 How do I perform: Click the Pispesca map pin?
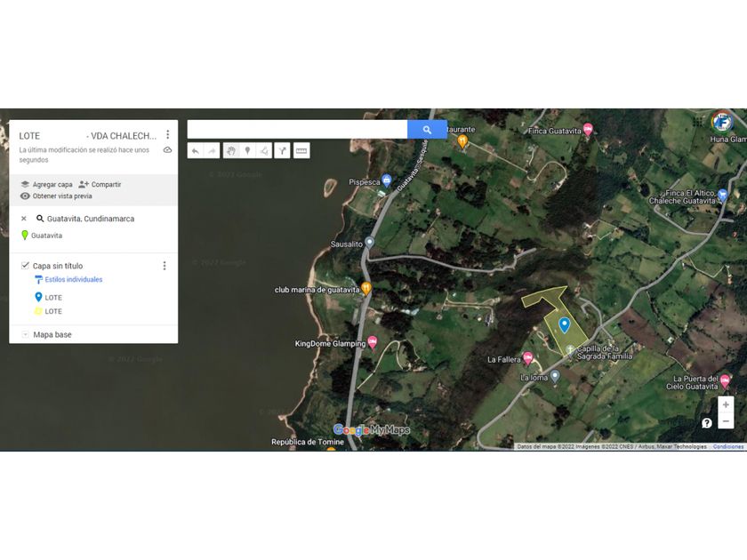coord(387,181)
